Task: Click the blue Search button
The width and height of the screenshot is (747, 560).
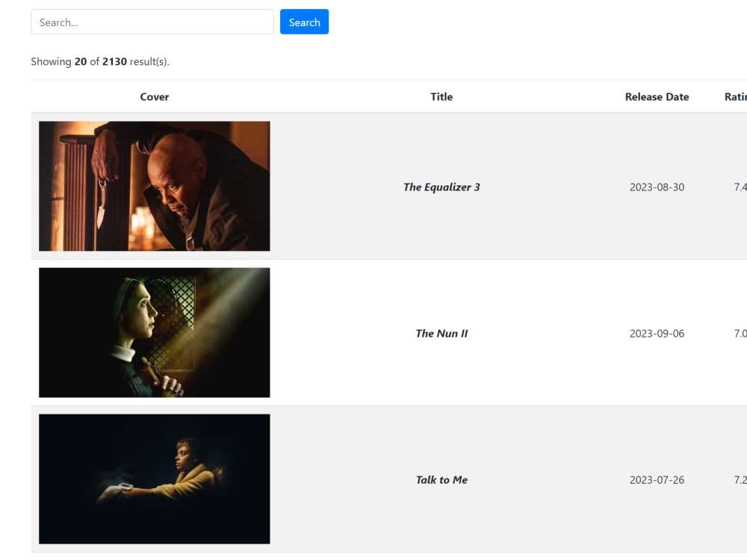Action: (x=304, y=22)
